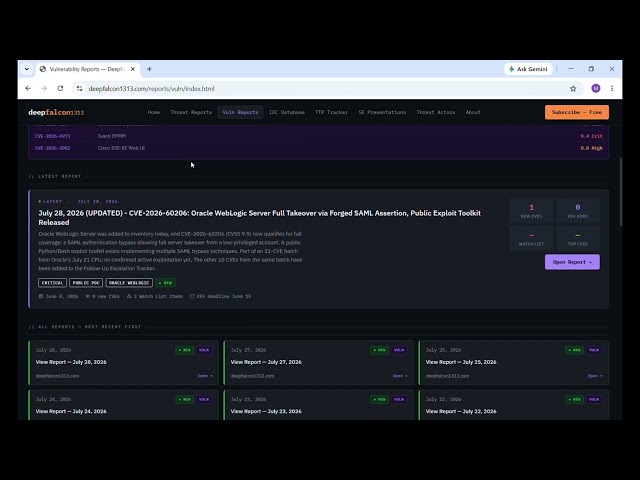Close the Vulnerability Reports tab

133,69
